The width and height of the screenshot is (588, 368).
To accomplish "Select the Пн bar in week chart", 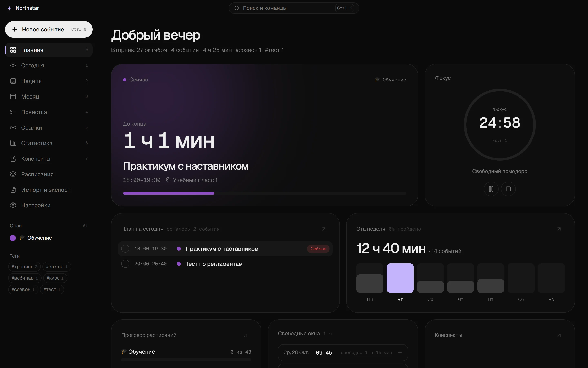I will [370, 278].
